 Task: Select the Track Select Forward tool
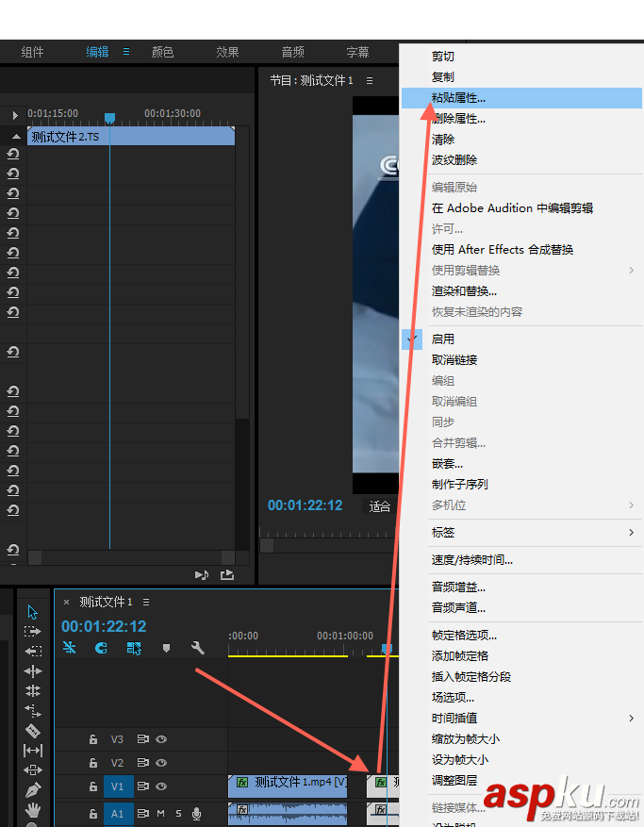[33, 631]
